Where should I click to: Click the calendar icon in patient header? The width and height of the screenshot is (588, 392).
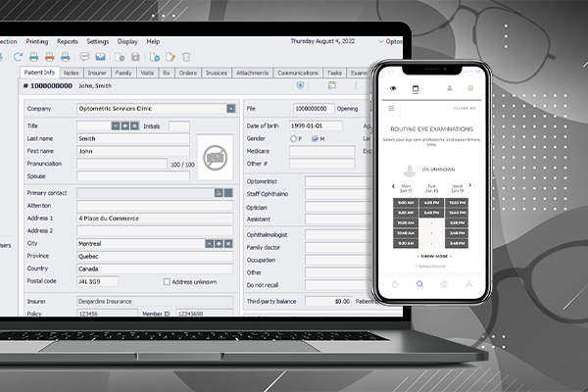332,85
